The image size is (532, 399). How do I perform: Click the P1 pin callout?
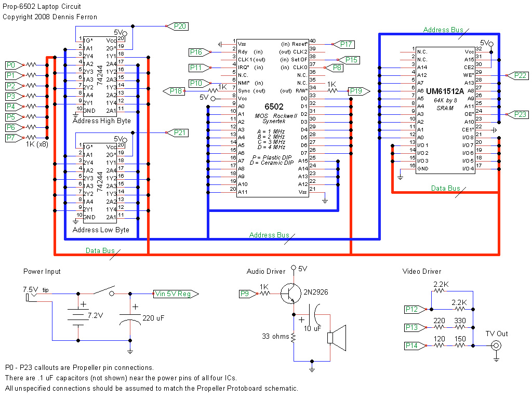click(x=15, y=75)
